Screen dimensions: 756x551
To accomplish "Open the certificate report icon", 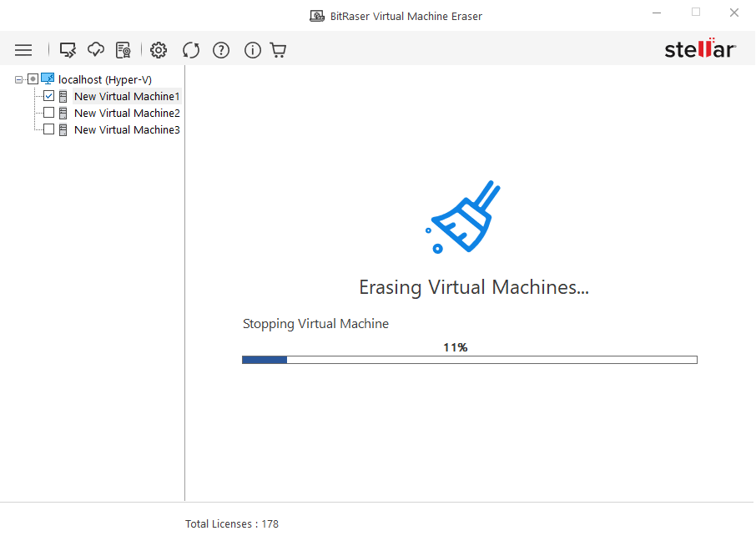I will point(123,50).
